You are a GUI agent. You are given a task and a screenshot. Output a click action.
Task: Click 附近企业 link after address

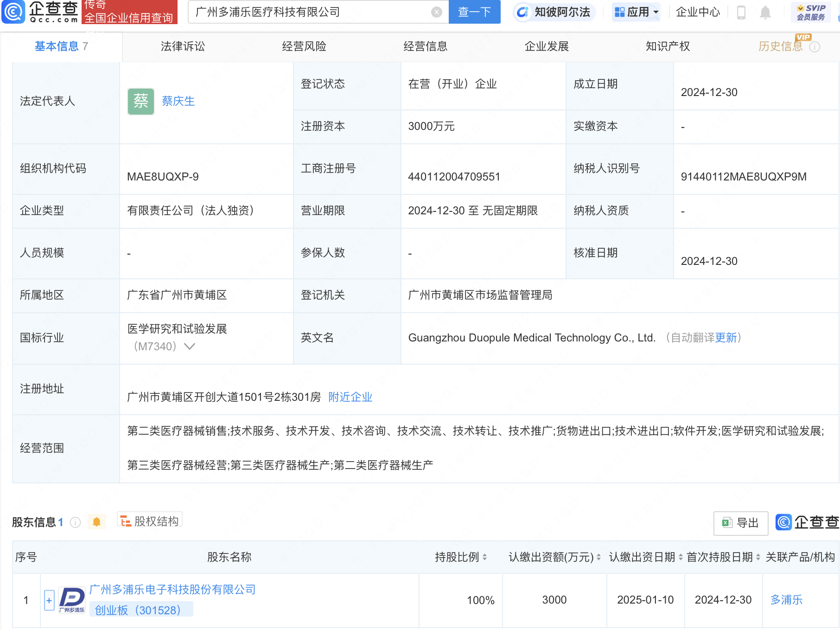(x=350, y=397)
